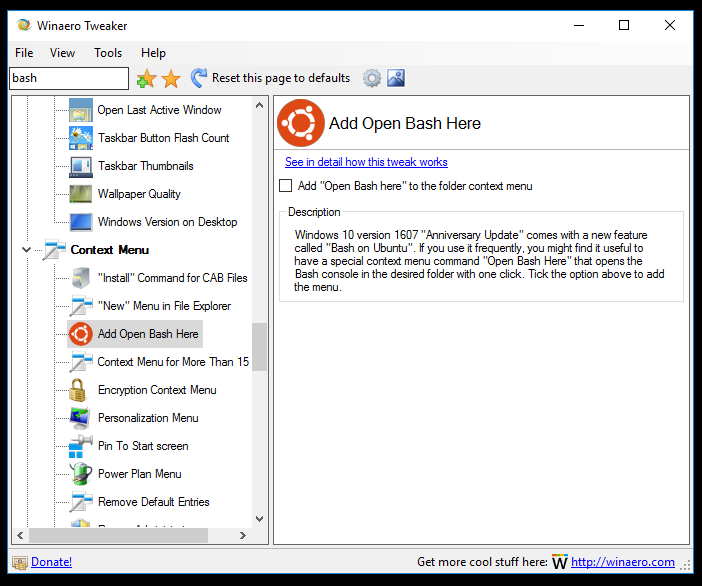
Task: Click the Reset this page to defaults arrow icon
Action: (x=199, y=78)
